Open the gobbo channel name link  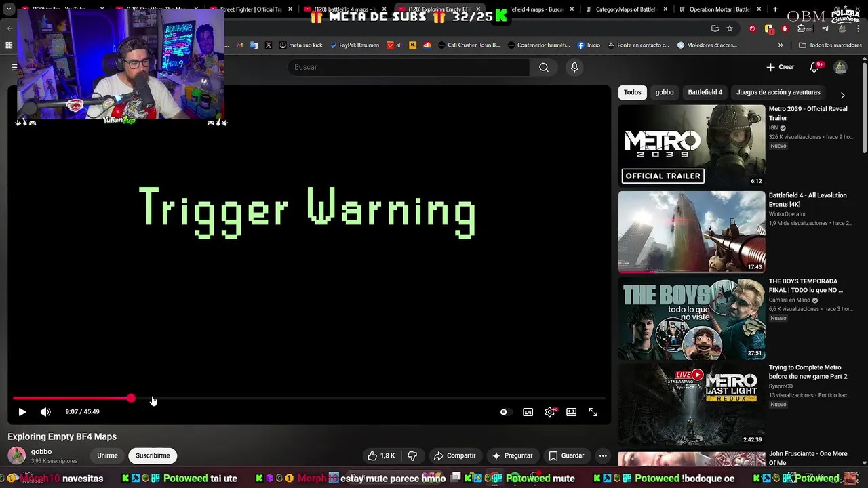41,451
